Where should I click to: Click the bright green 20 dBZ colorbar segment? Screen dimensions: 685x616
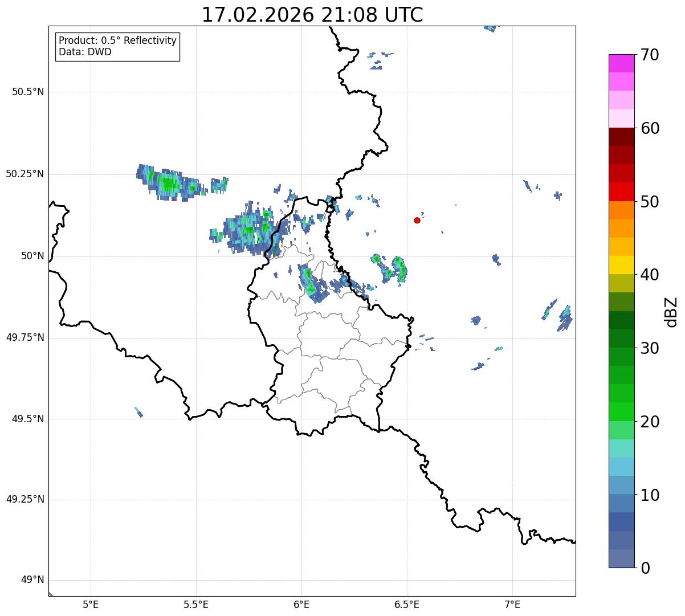tap(621, 412)
